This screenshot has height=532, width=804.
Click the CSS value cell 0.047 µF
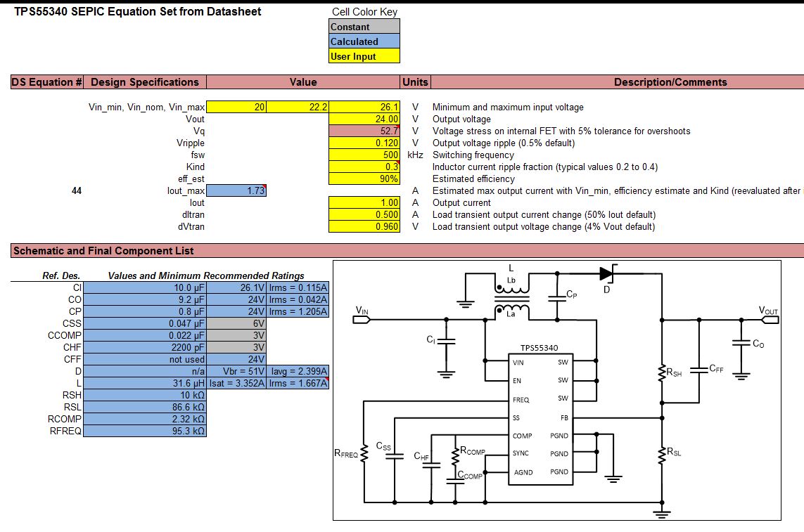coord(145,323)
